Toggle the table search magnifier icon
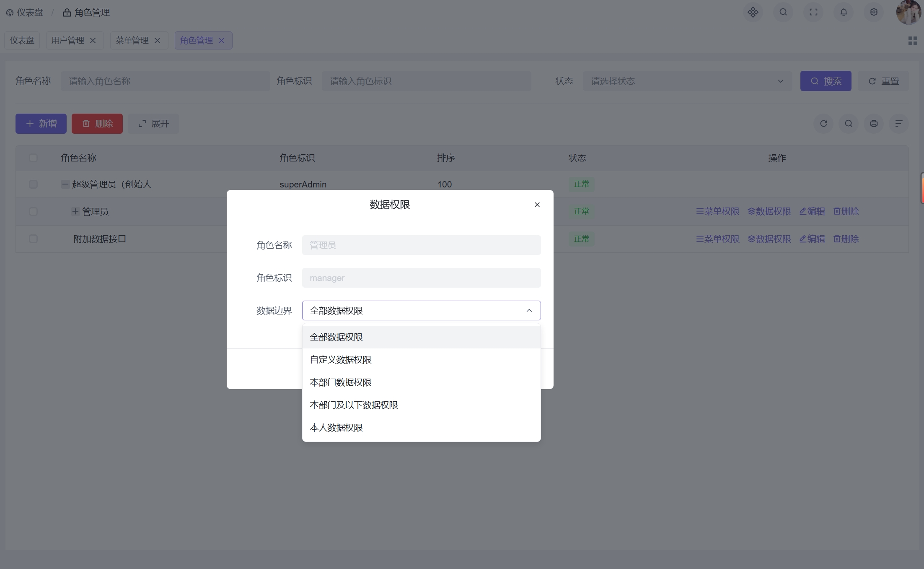The width and height of the screenshot is (924, 569). coord(849,124)
